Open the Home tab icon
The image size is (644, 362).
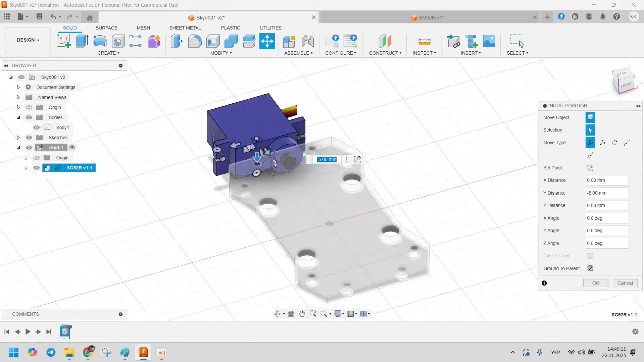pyautogui.click(x=90, y=17)
